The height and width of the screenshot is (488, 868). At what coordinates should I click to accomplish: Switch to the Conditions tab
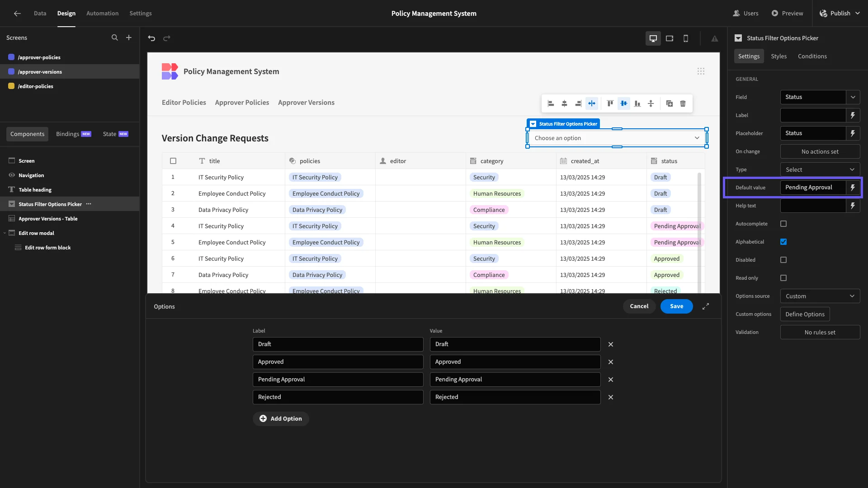(812, 56)
